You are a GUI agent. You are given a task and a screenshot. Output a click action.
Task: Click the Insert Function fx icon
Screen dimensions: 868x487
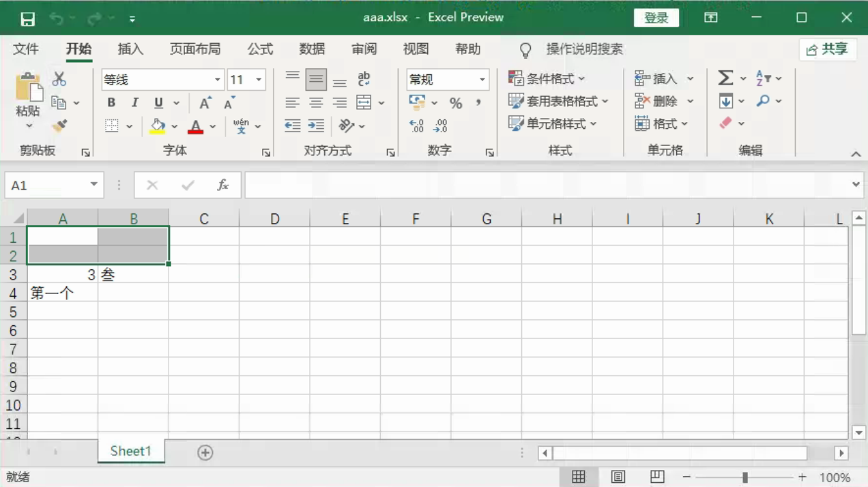[x=222, y=186]
